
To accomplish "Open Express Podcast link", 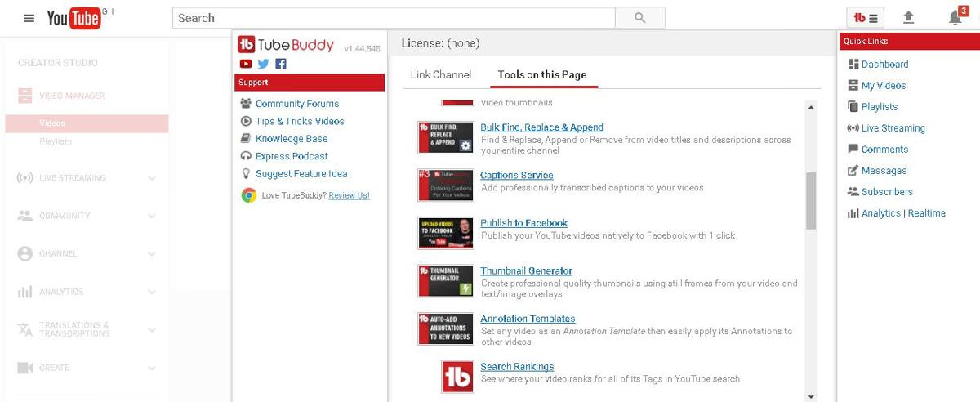I will [x=292, y=156].
